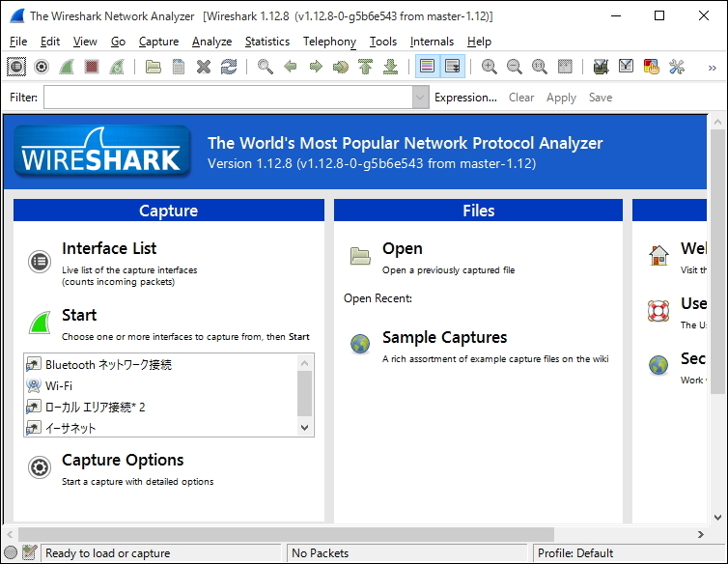Go back in packet history arrow
The height and width of the screenshot is (564, 728).
(291, 67)
